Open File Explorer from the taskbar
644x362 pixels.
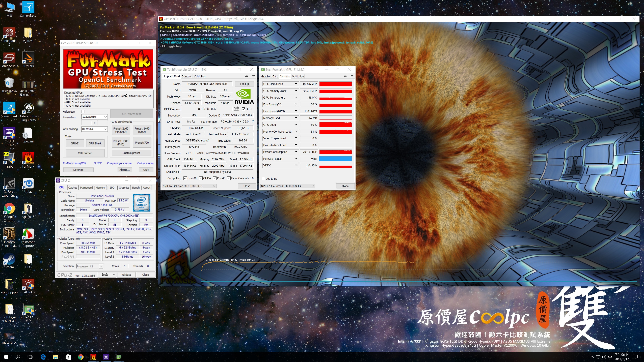tap(56, 357)
